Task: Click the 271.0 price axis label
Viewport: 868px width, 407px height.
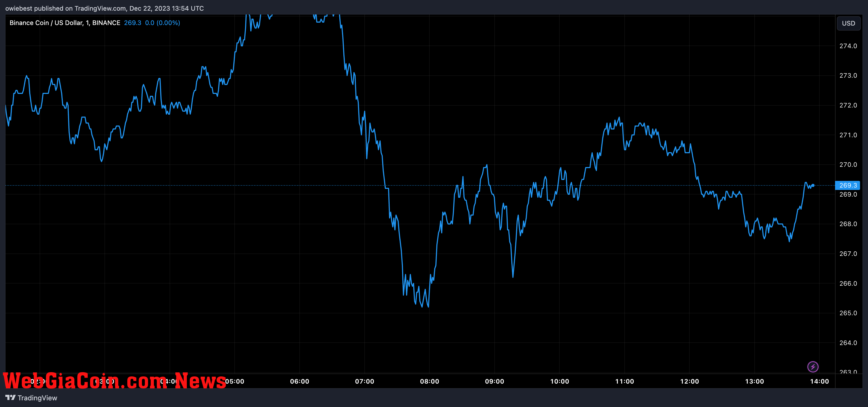Action: [848, 135]
